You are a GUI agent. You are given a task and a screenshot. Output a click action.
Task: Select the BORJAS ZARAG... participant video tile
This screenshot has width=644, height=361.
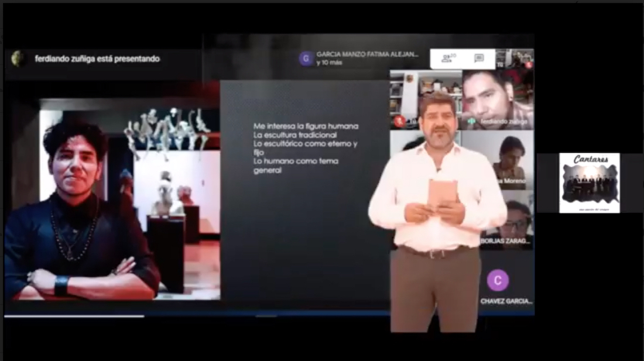508,219
